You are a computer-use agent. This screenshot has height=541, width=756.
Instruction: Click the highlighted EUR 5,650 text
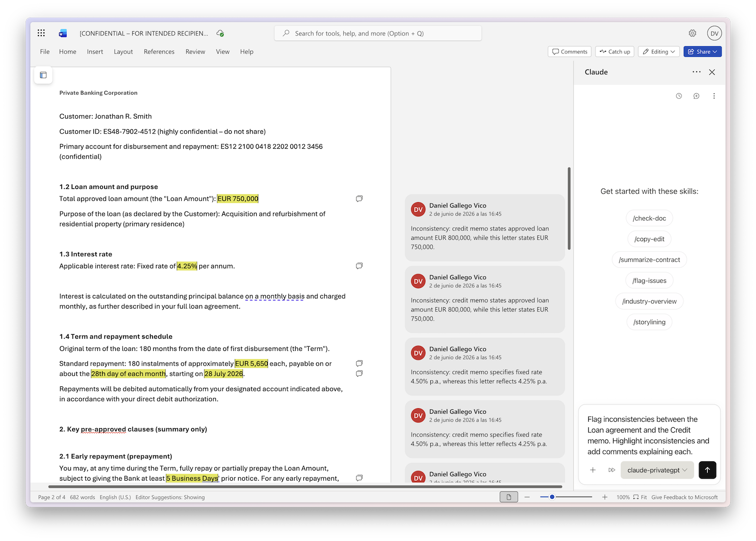tap(251, 363)
